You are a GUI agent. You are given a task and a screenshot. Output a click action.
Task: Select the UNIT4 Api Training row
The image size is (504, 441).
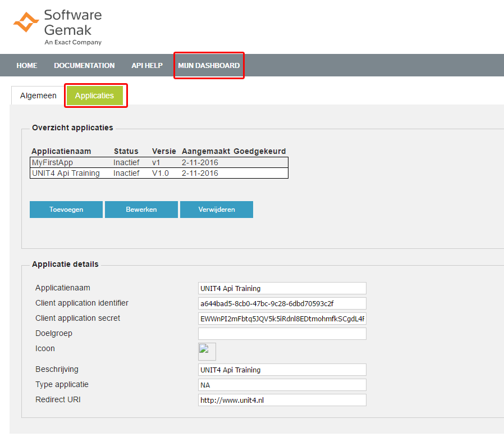coord(159,173)
